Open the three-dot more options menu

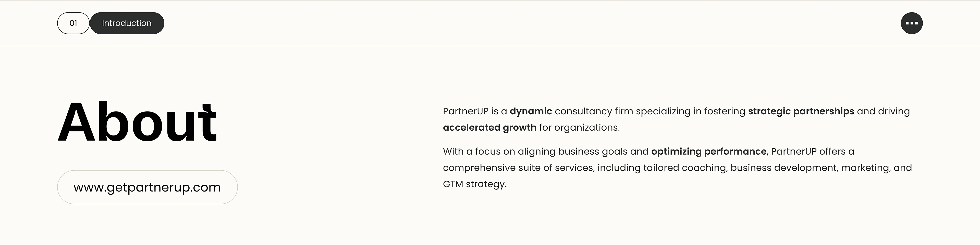pos(911,23)
